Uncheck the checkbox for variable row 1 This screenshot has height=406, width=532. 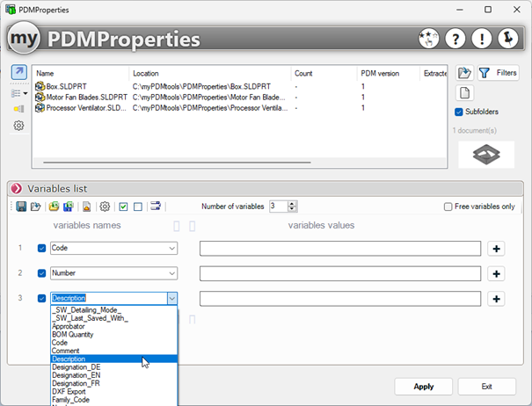tap(41, 249)
